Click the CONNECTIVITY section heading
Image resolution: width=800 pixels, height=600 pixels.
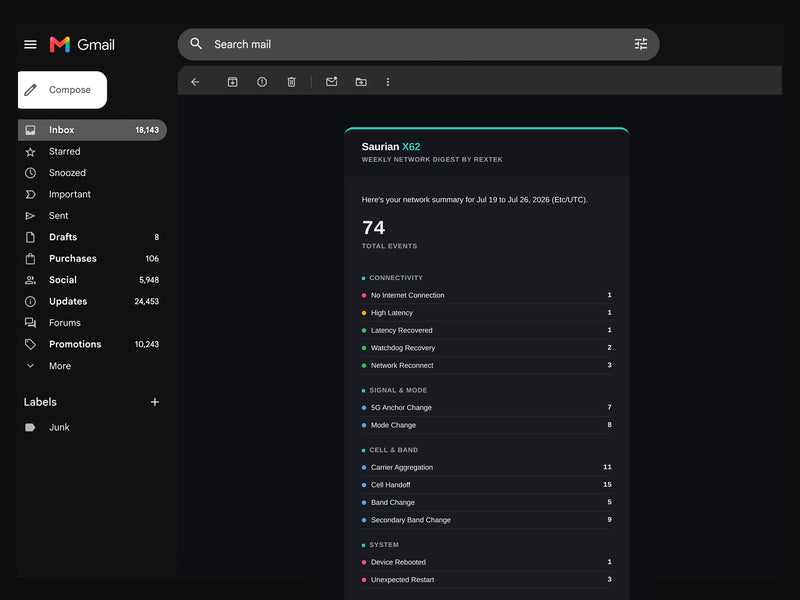click(x=396, y=278)
